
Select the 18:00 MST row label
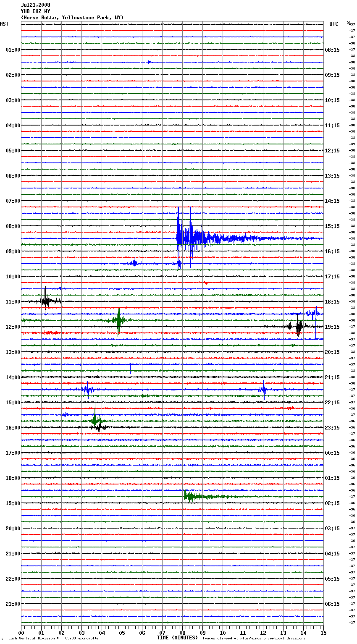pyautogui.click(x=13, y=478)
